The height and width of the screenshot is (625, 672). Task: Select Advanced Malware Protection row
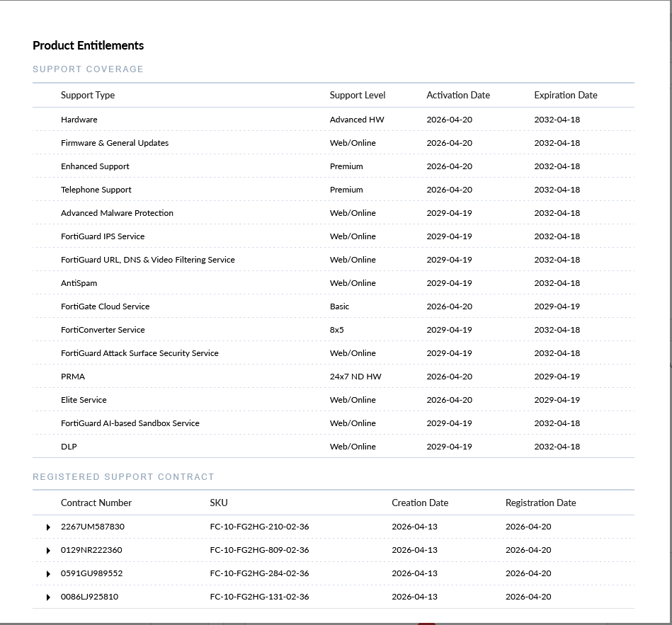(x=334, y=213)
